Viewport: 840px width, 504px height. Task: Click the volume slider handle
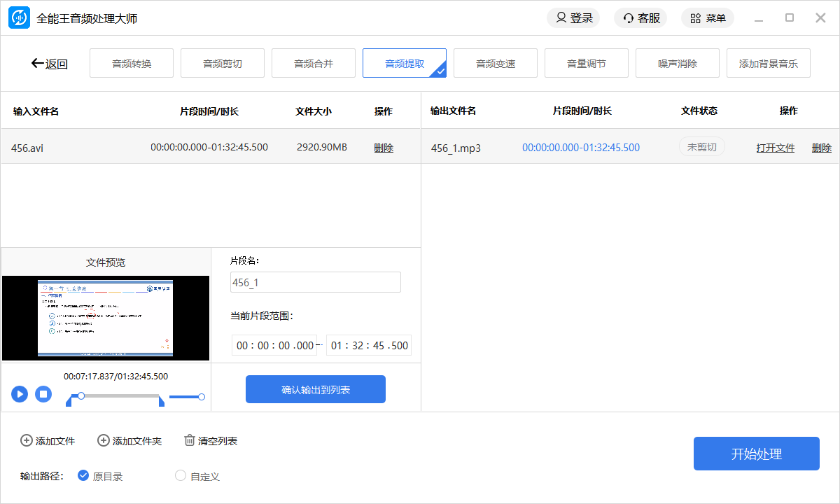pyautogui.click(x=202, y=397)
